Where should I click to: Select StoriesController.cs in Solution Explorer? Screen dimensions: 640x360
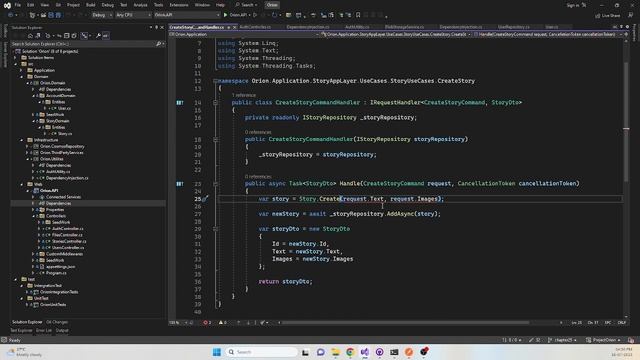click(69, 241)
